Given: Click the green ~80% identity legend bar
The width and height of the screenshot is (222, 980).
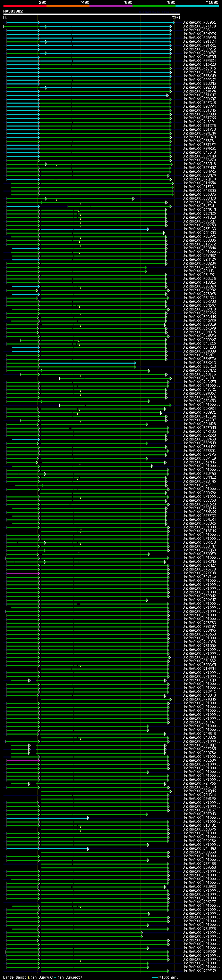Looking at the screenshot, I should pos(154,6).
